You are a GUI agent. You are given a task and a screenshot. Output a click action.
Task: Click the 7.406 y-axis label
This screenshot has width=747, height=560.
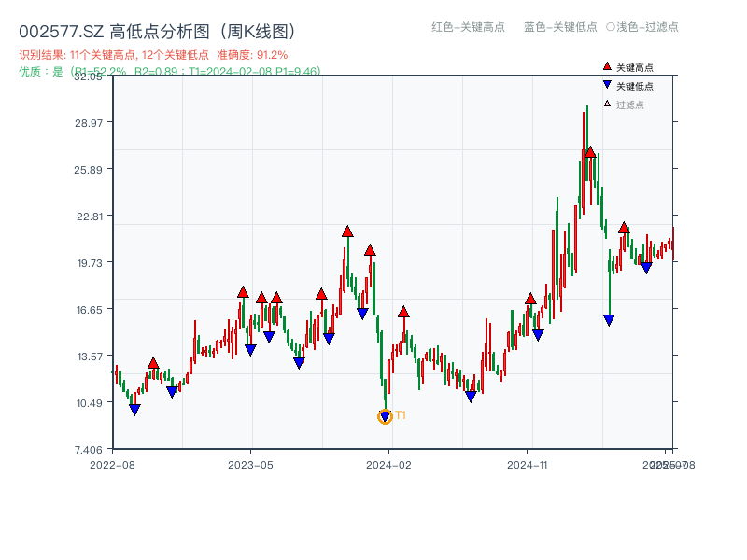pyautogui.click(x=89, y=450)
